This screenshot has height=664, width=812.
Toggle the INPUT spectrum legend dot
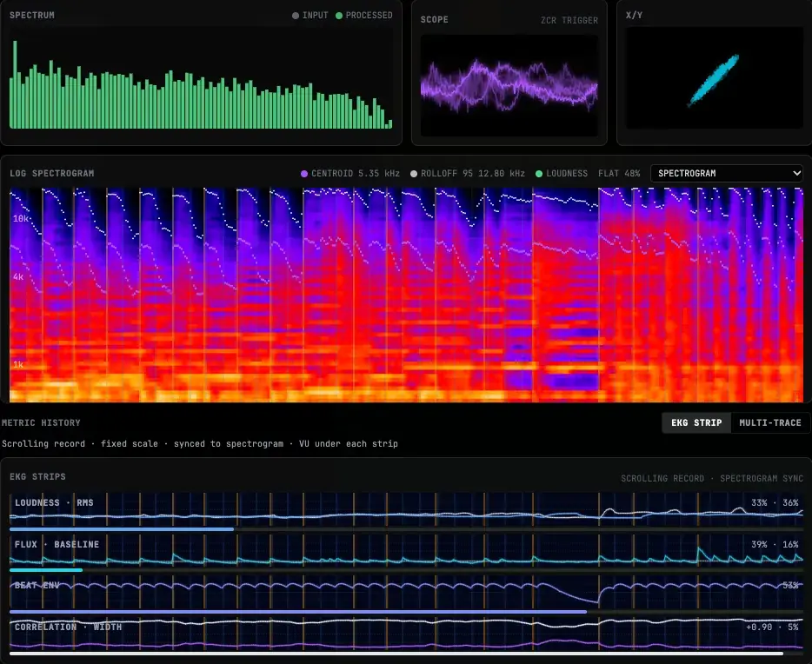pos(296,16)
